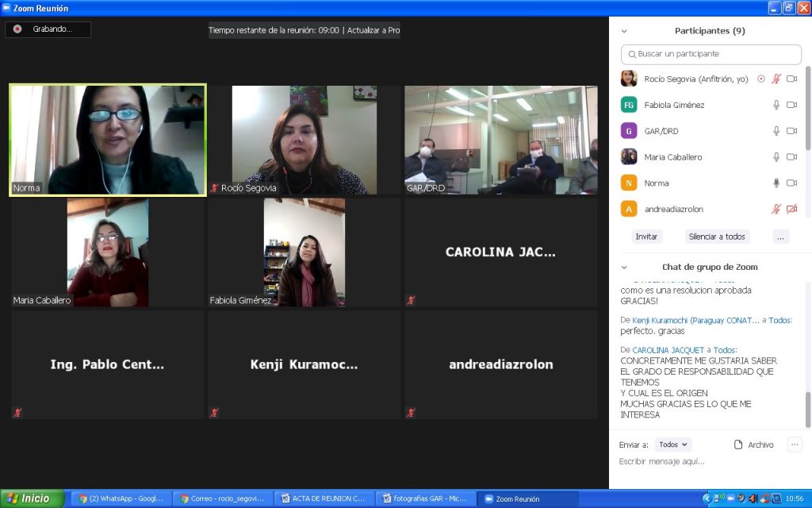Unmute the muted video toggle for andreadiazrolon
Image resolution: width=812 pixels, height=508 pixels.
click(x=791, y=209)
